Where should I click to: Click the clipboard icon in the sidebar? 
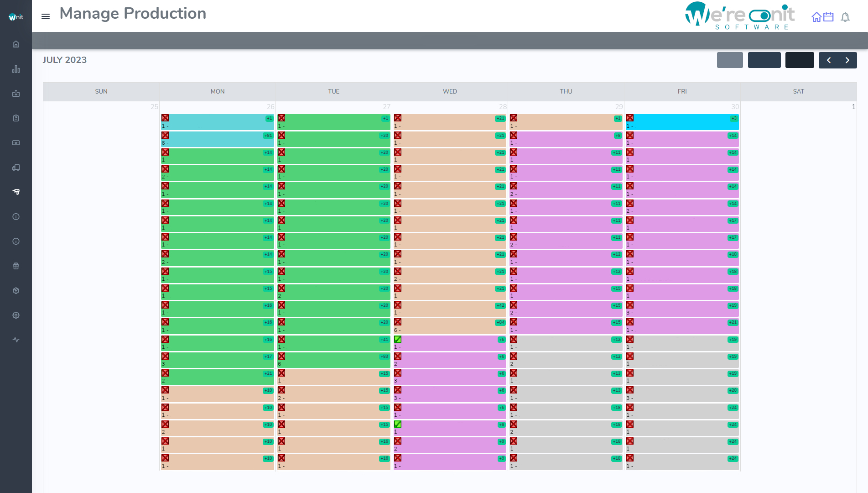(16, 118)
